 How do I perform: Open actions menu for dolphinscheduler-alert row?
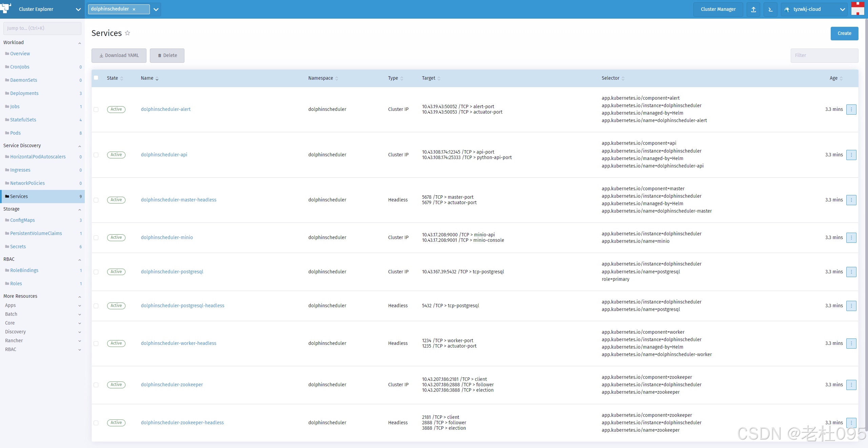(851, 109)
